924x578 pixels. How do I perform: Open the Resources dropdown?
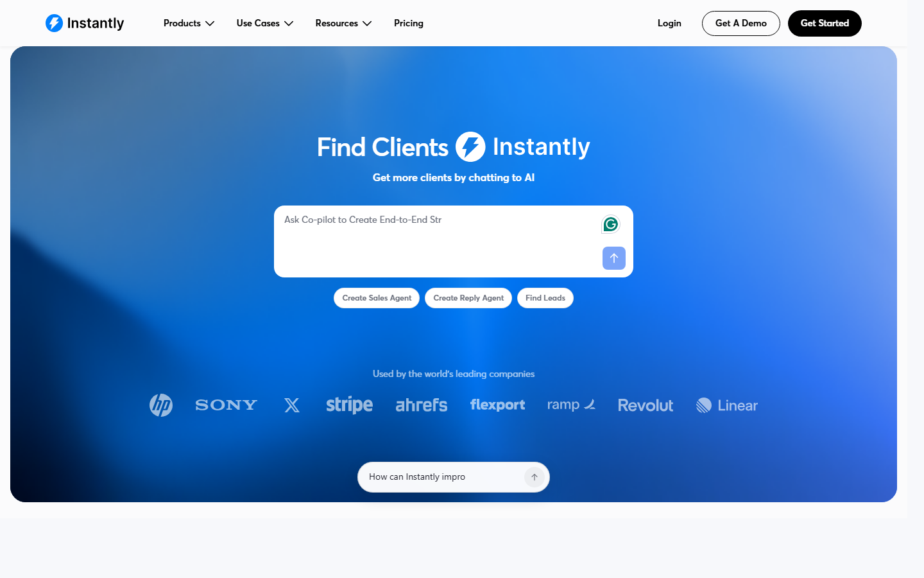[x=343, y=23]
